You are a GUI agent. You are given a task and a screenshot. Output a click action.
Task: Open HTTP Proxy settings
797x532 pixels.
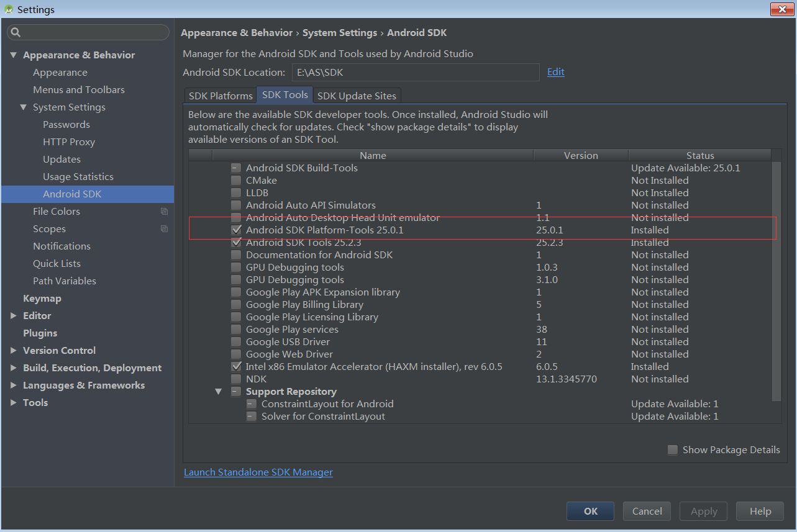tap(69, 142)
